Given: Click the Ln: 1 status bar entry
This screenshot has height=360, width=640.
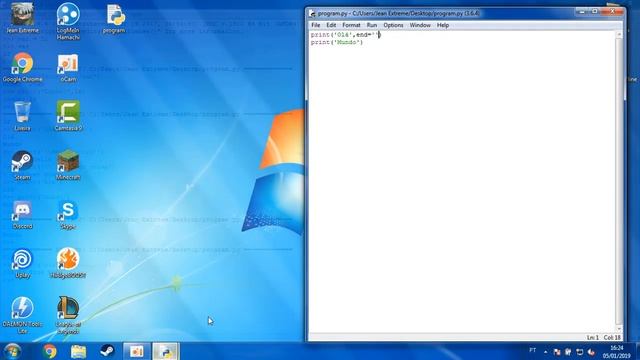Looking at the screenshot, I should tap(593, 338).
